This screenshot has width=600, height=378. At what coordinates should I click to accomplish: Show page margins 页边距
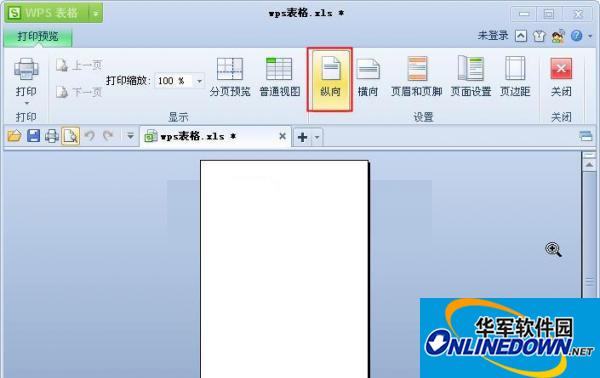tap(515, 77)
